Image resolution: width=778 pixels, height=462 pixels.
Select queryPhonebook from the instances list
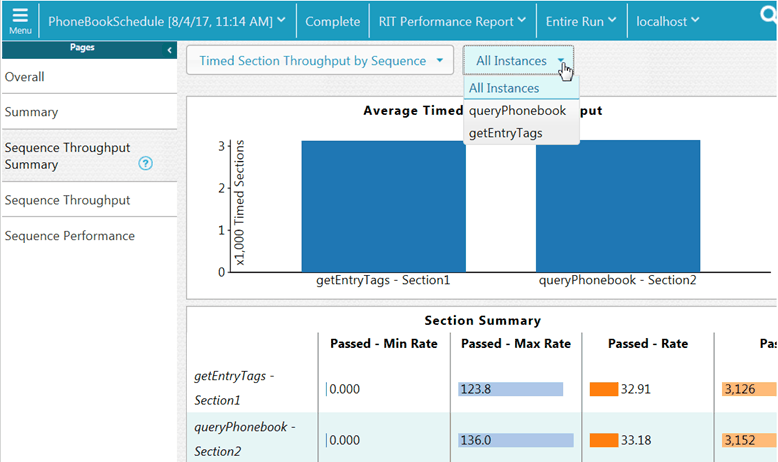(x=517, y=111)
